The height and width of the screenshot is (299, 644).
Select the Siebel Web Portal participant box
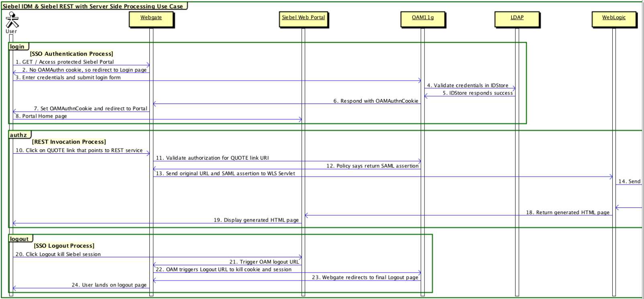[303, 19]
